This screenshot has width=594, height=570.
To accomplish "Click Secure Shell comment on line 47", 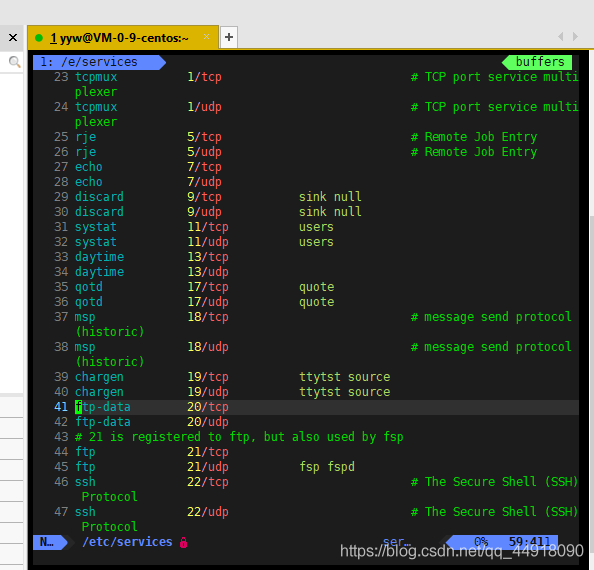I will tap(494, 512).
